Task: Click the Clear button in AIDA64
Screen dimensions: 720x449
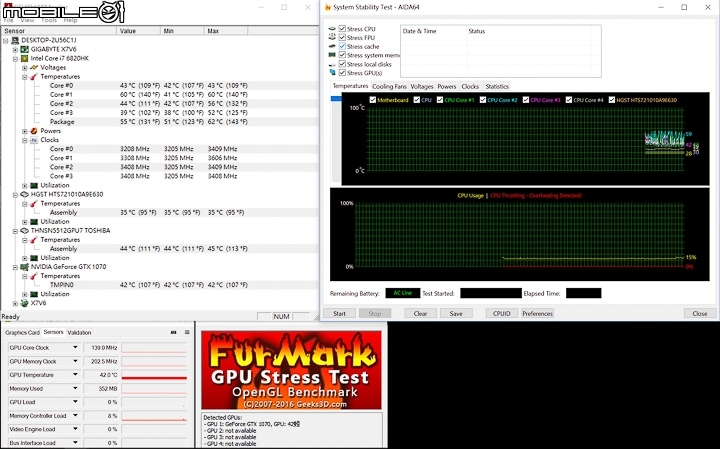Action: (x=420, y=314)
